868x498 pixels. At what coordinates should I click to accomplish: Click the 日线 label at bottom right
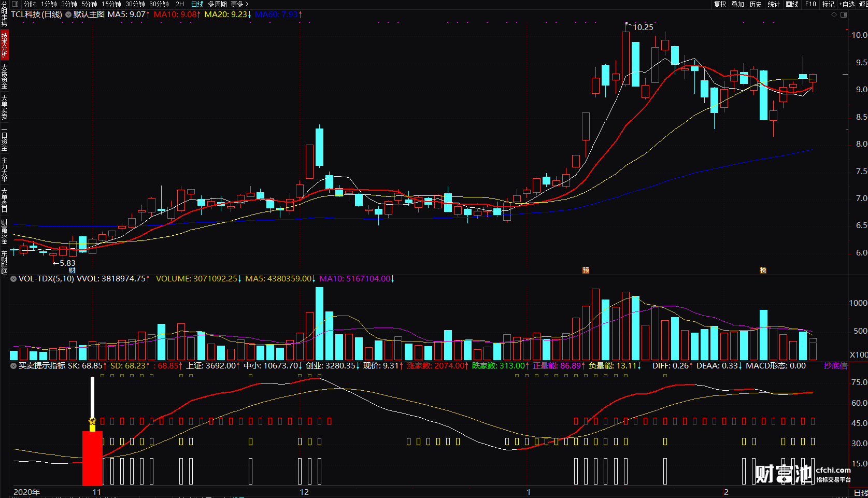point(861,492)
